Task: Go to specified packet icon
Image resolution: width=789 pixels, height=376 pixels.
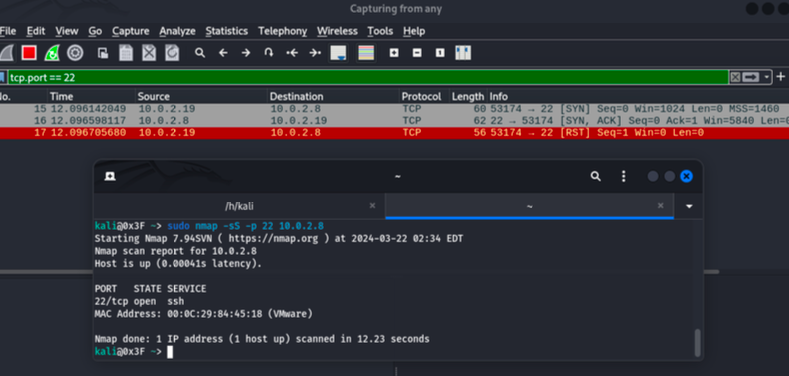Action: pyautogui.click(x=269, y=53)
